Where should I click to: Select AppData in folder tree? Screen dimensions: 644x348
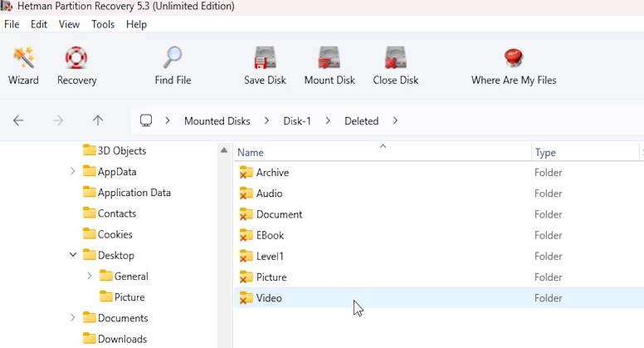(x=117, y=172)
